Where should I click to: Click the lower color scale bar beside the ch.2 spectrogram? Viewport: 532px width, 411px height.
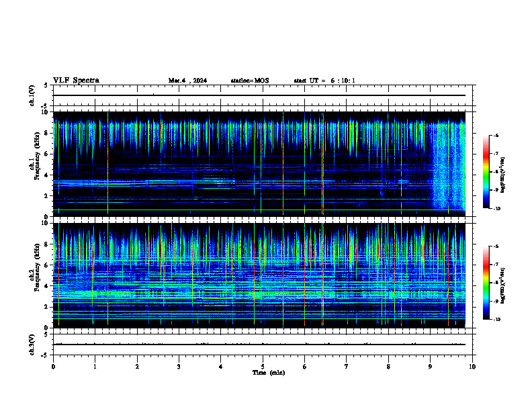(486, 283)
